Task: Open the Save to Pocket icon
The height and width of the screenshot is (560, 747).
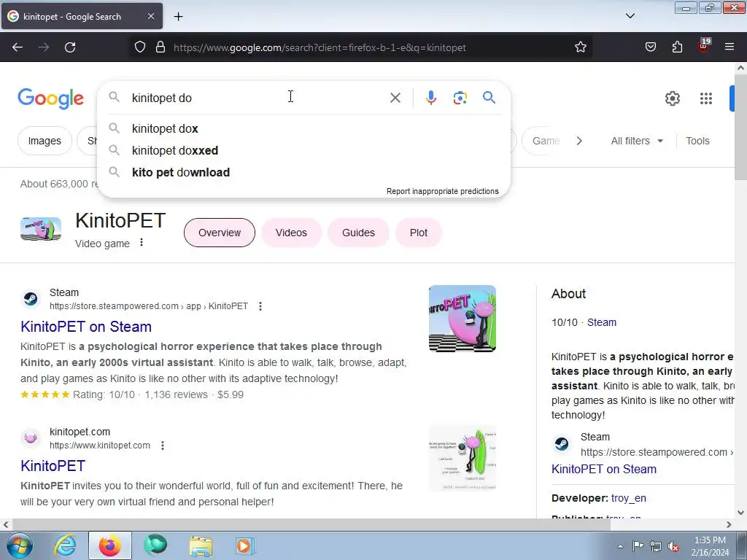Action: [651, 47]
